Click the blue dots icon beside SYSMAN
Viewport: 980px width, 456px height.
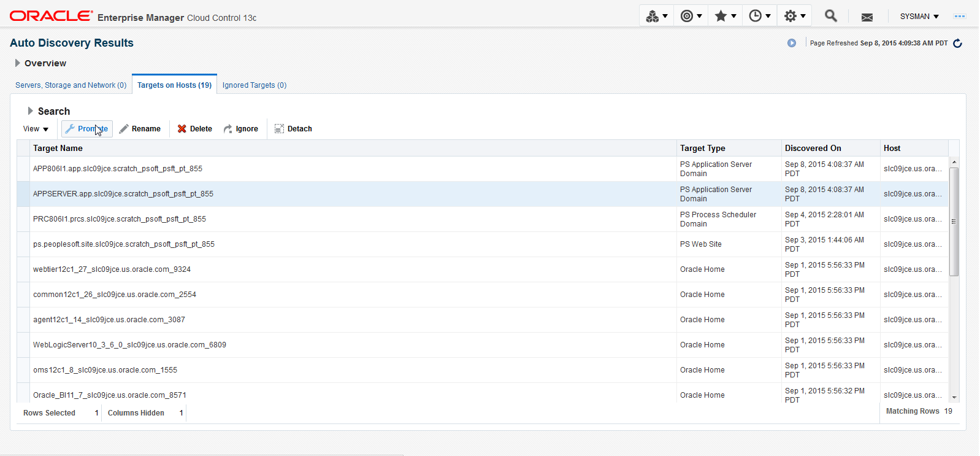point(960,17)
